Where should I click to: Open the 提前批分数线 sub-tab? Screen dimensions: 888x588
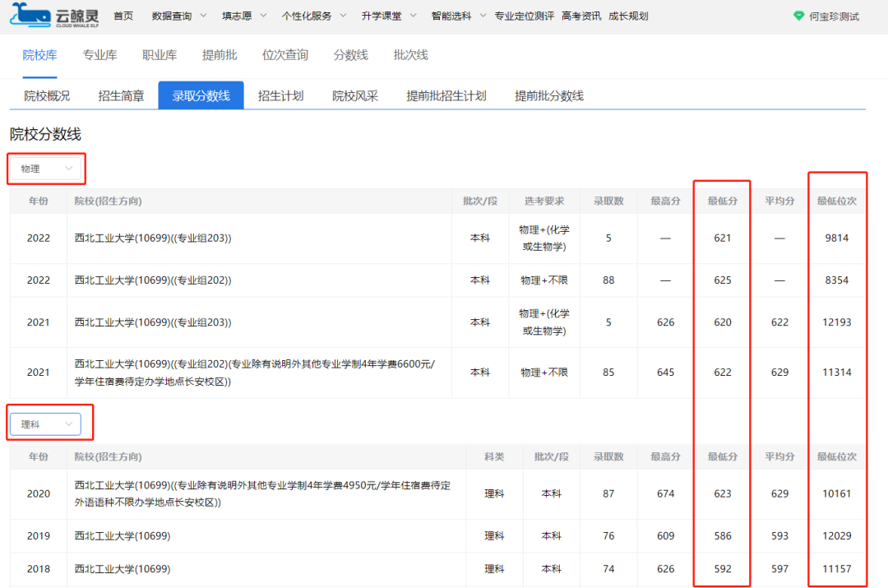[x=548, y=95]
